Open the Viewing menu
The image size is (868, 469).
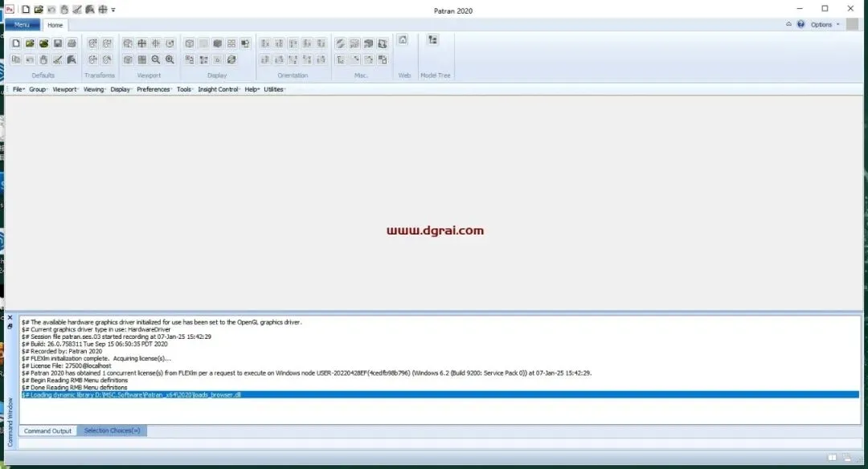point(94,89)
